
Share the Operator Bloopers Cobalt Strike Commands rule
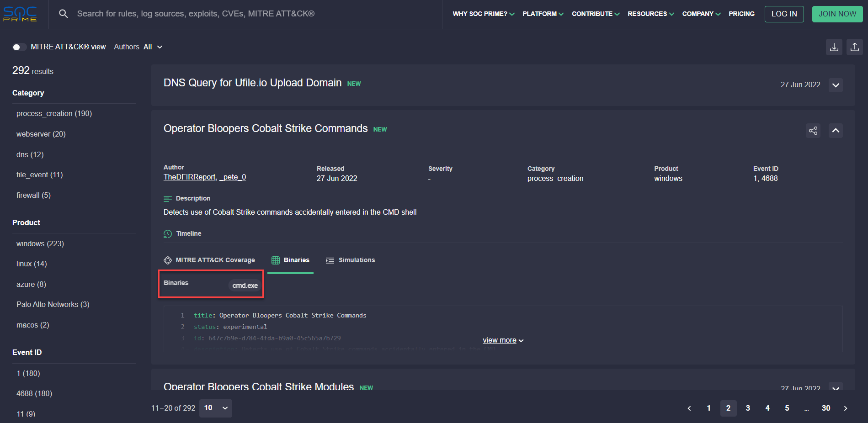tap(813, 131)
